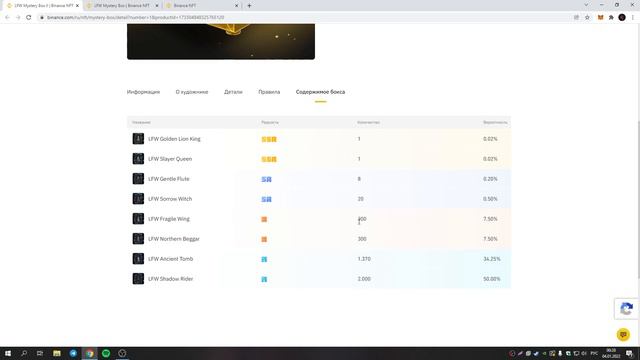Open the MetaMask fox extension
Viewport: 640px width, 360px height.
[600, 18]
